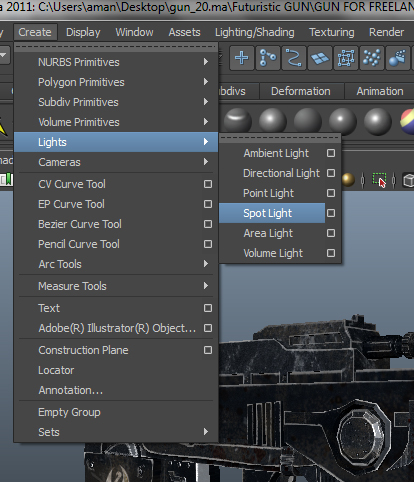Close the Create menu
The image size is (414, 482).
(35, 32)
